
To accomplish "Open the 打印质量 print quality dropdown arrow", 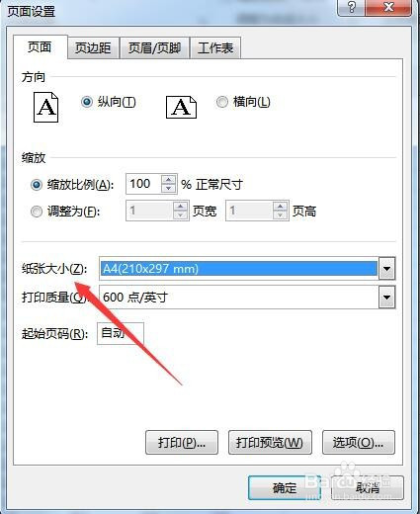I will click(x=386, y=298).
